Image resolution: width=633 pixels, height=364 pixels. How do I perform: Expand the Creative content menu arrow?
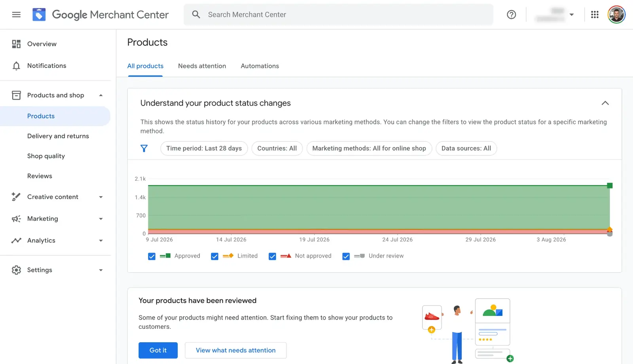pyautogui.click(x=101, y=197)
